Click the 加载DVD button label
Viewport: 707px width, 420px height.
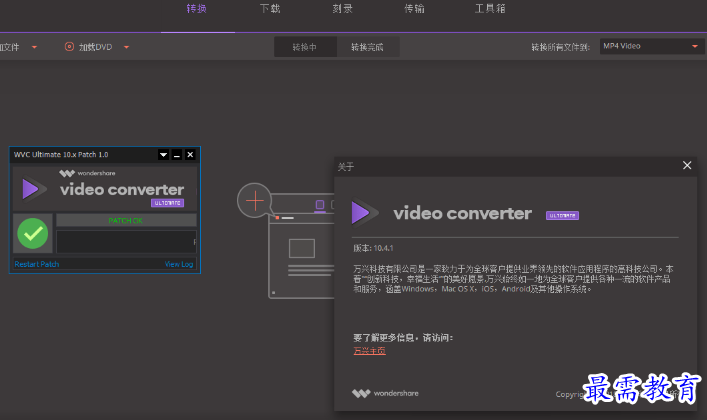[95, 47]
